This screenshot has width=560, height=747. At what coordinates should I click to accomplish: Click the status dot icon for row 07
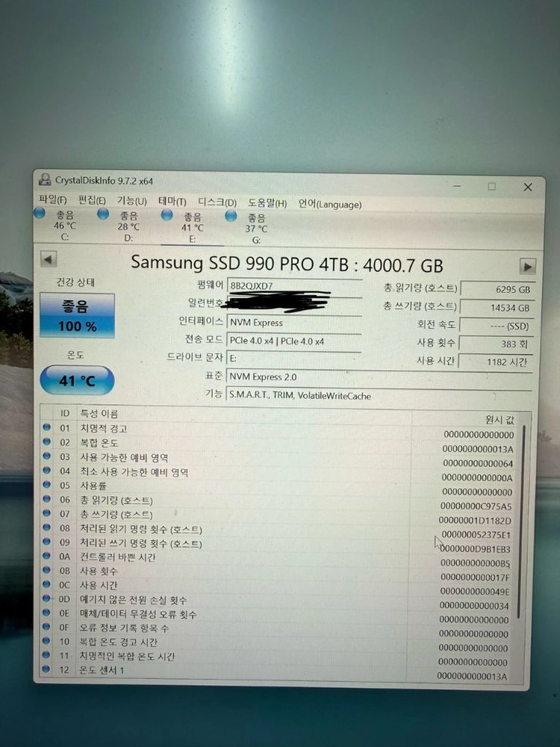46,513
